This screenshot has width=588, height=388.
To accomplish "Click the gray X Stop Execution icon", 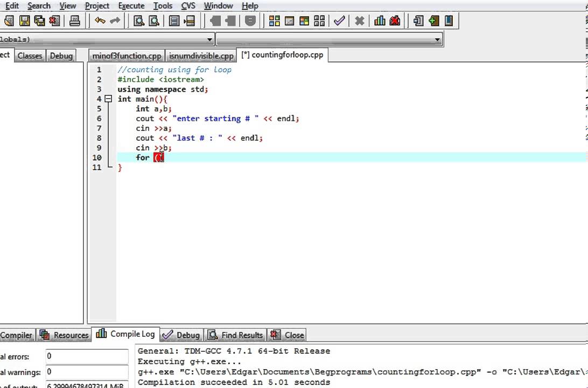I will tap(359, 20).
